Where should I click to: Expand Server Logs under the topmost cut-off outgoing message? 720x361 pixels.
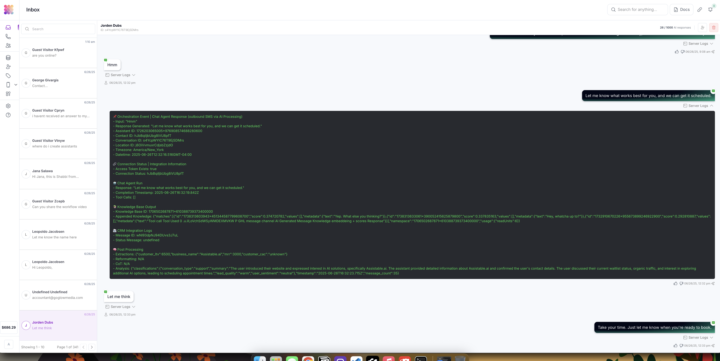(698, 44)
